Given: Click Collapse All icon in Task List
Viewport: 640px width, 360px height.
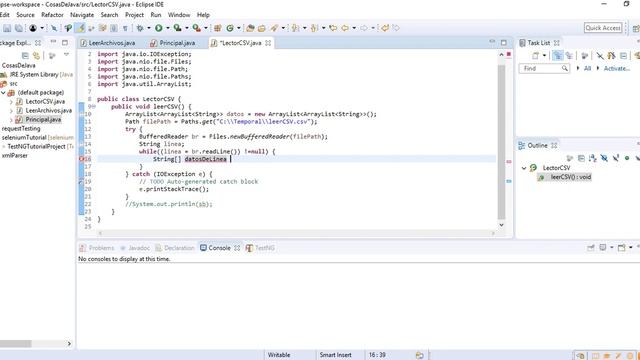Looking at the screenshot, I should coord(623,56).
